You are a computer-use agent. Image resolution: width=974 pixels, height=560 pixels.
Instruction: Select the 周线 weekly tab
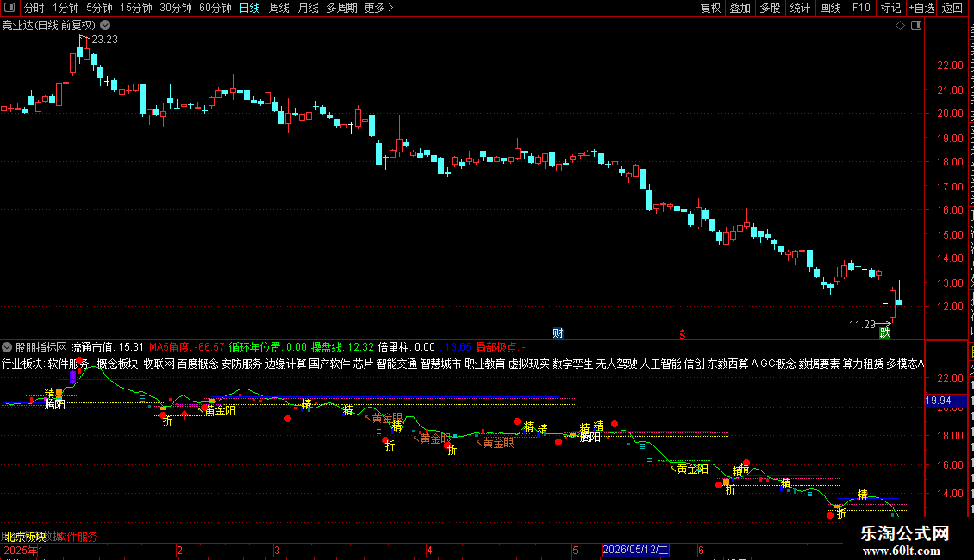point(279,8)
